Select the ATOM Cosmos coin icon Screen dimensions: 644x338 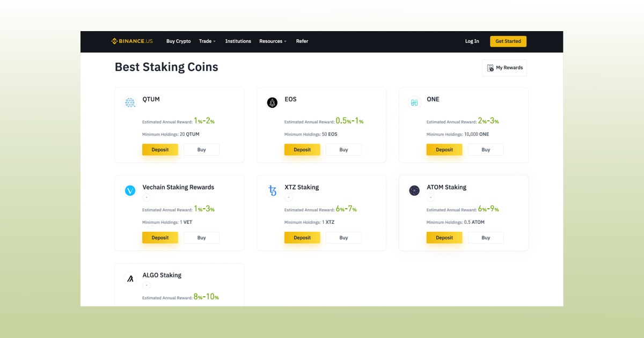(x=414, y=190)
